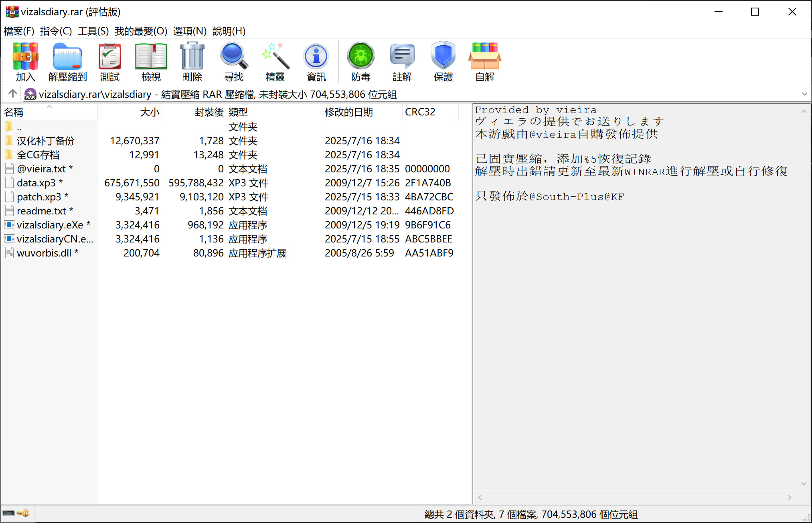Open the 選項(N) menu
Image resolution: width=812 pixels, height=523 pixels.
pos(190,31)
